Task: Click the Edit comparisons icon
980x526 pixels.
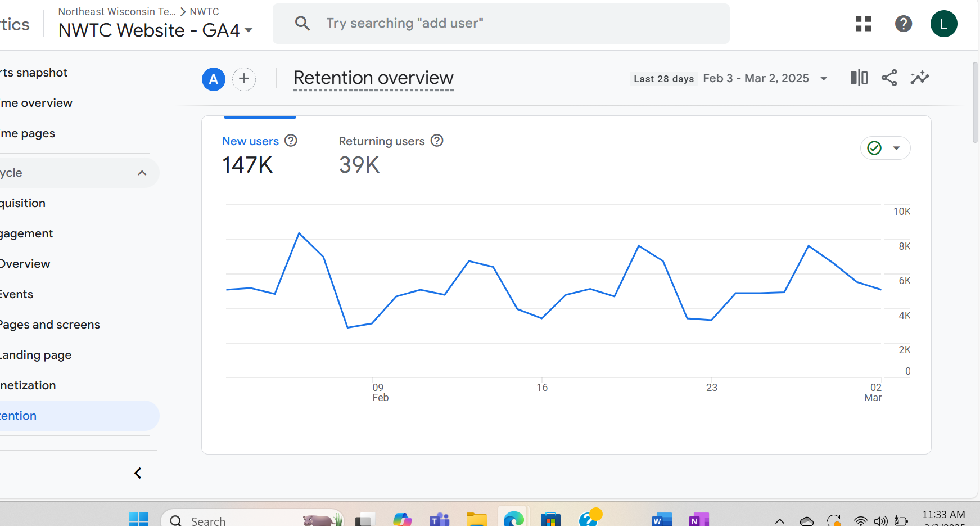Action: pyautogui.click(x=859, y=78)
